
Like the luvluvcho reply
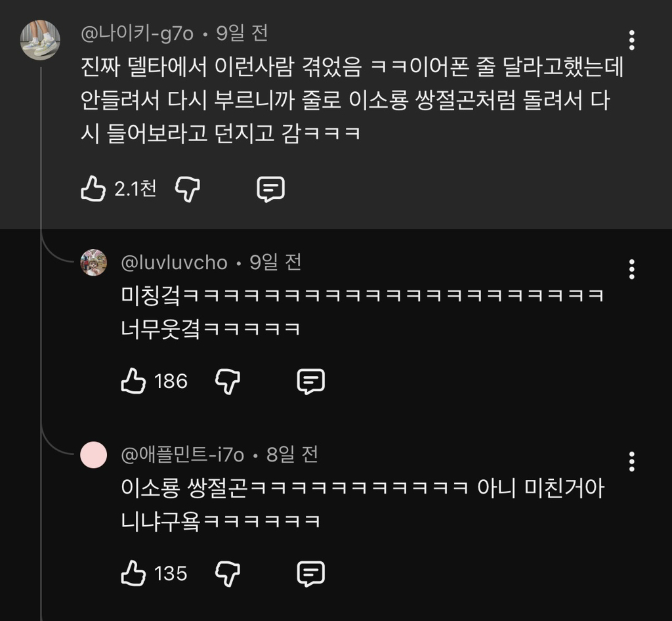tap(133, 381)
